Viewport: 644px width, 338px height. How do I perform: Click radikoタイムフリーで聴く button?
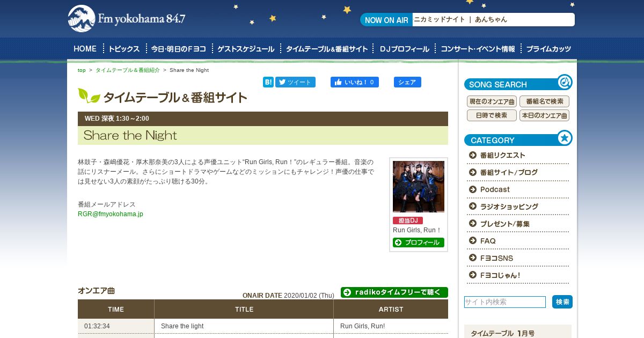[x=394, y=292]
